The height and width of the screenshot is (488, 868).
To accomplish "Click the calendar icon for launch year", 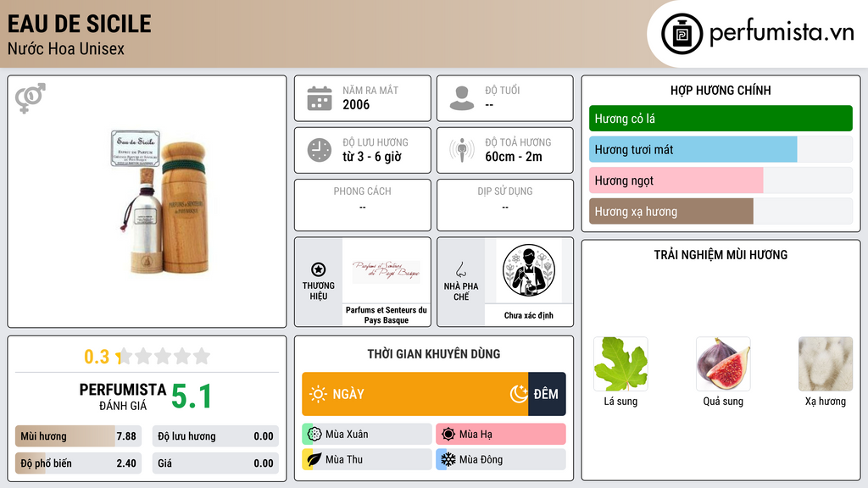I will [320, 98].
